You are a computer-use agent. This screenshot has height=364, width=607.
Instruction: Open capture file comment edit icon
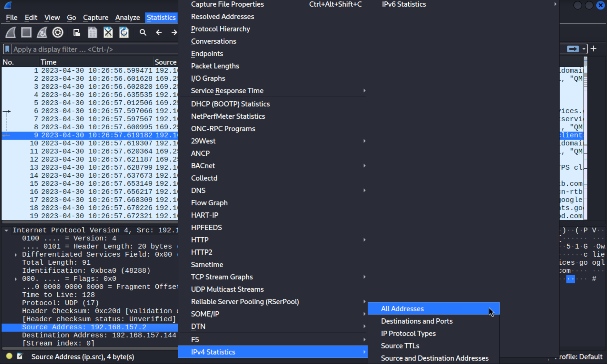[20, 356]
